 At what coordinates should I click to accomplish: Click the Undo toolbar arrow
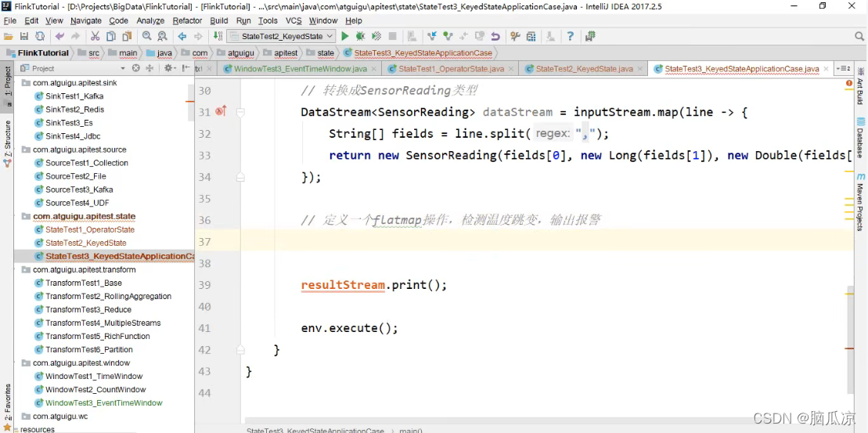point(59,36)
